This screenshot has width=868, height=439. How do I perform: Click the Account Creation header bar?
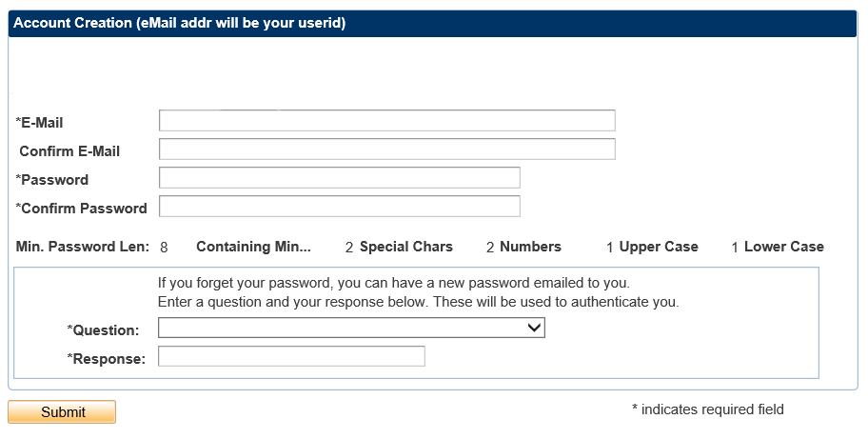tap(433, 24)
